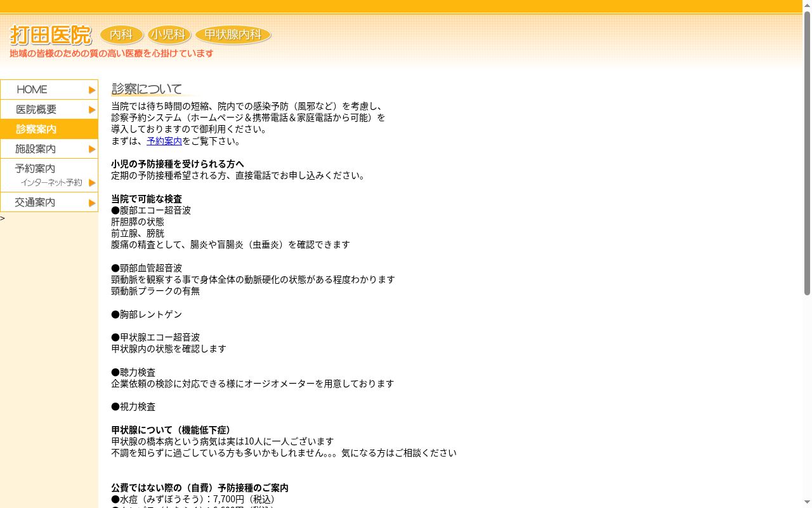This screenshot has height=508, width=812.
Task: Click the ●聴力検査 line
Action: [x=133, y=372]
